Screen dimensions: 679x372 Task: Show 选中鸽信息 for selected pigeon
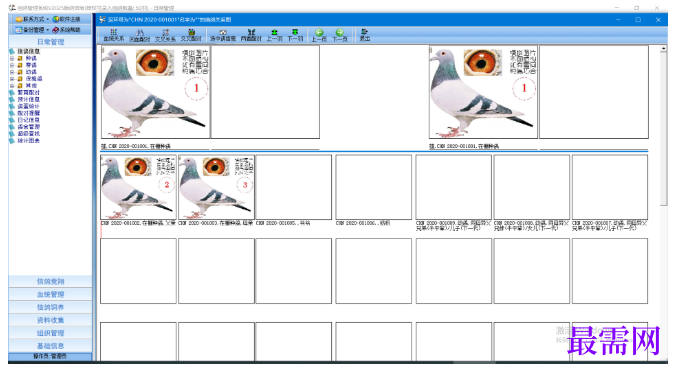[x=223, y=35]
